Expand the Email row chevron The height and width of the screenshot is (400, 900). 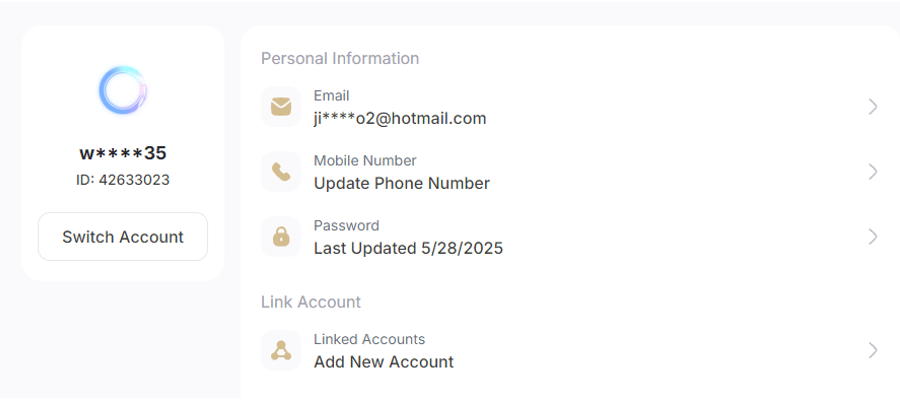tap(873, 107)
